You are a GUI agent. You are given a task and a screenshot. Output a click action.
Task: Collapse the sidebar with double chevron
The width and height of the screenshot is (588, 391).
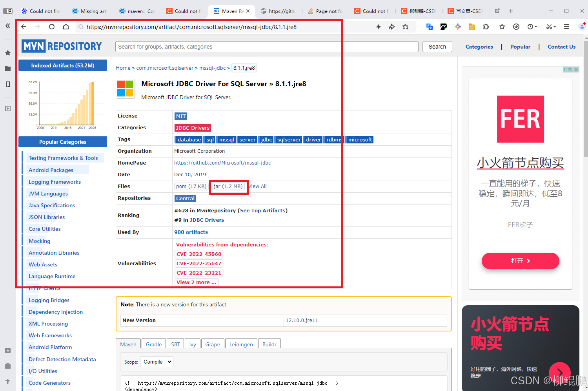click(x=7, y=26)
